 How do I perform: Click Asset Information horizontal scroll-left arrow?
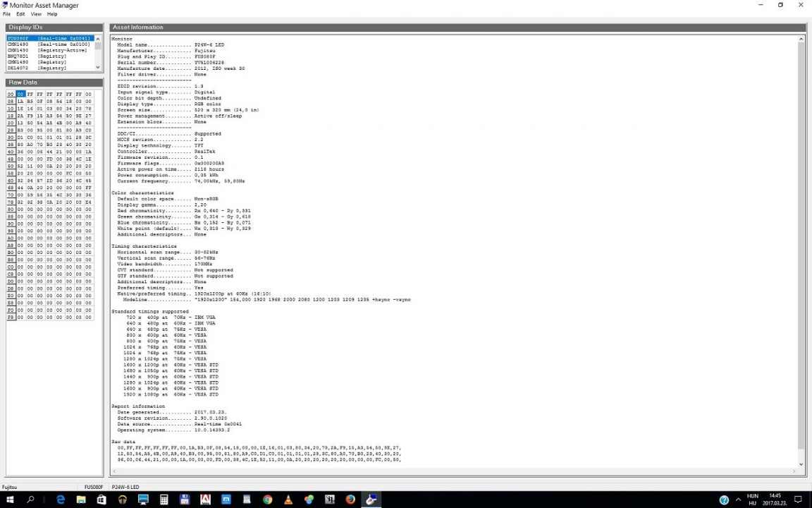coord(114,471)
